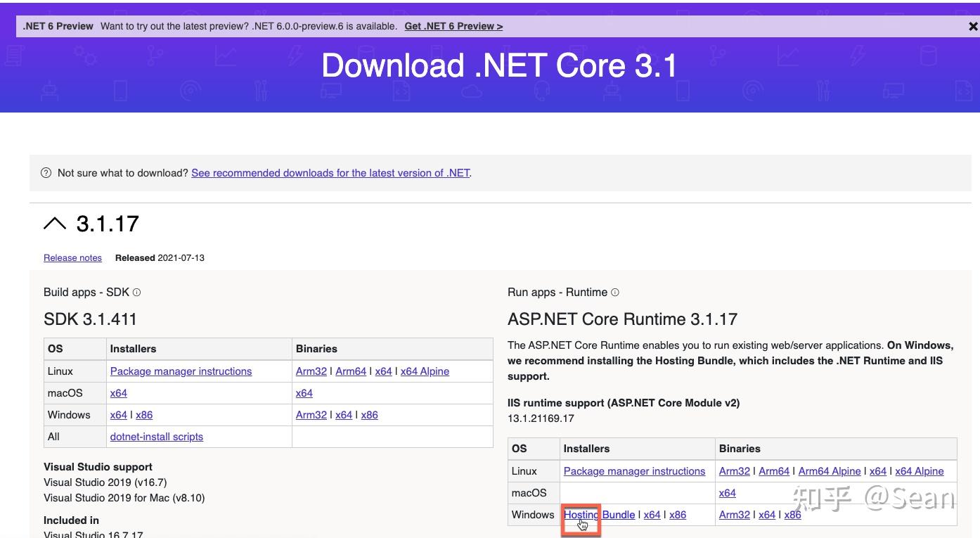The height and width of the screenshot is (538, 980).
Task: Open the Release notes link
Action: pyautogui.click(x=72, y=258)
